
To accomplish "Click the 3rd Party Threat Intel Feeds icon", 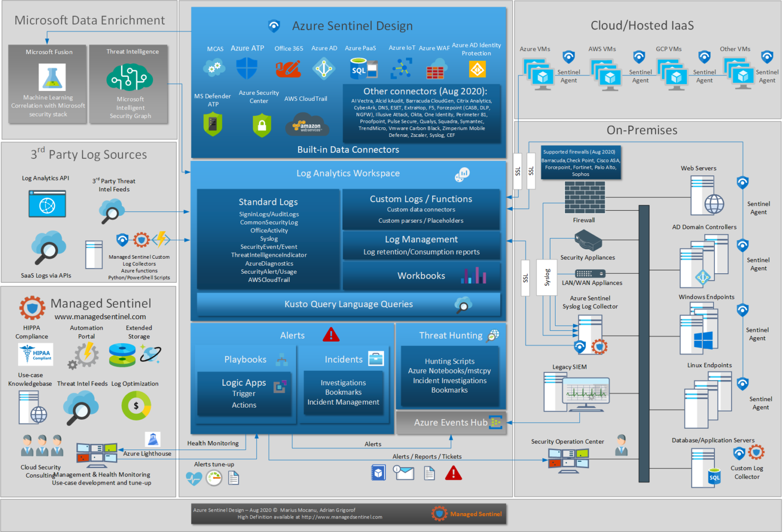I will (111, 211).
